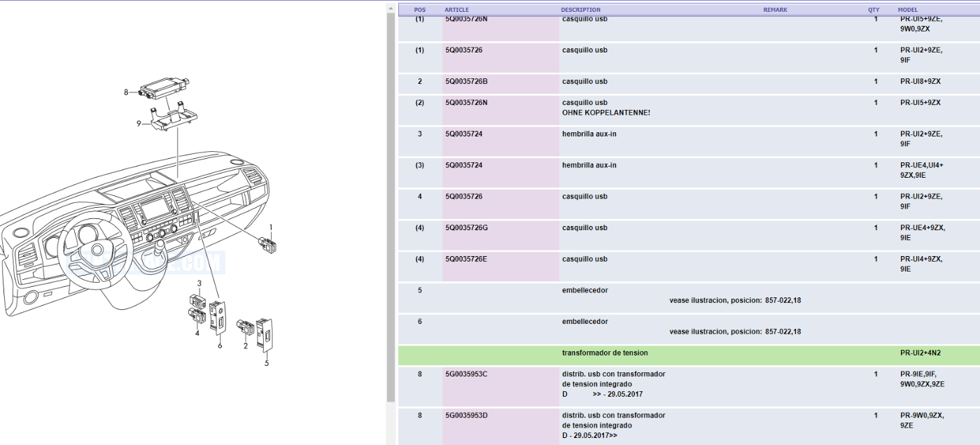The height and width of the screenshot is (445, 980).
Task: Click 'embellecedor' in the position 6 row
Action: [x=585, y=321]
